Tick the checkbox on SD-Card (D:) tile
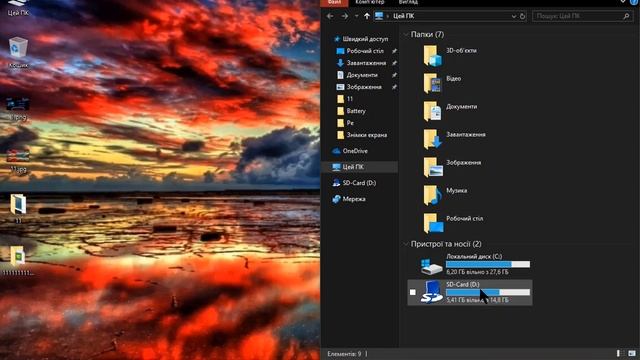This screenshot has height=360, width=640. tap(413, 292)
